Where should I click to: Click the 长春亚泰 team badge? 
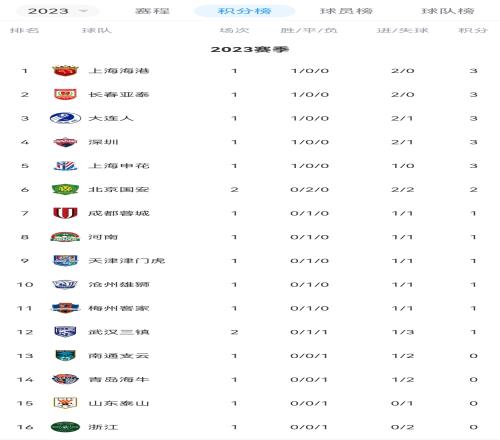point(65,94)
